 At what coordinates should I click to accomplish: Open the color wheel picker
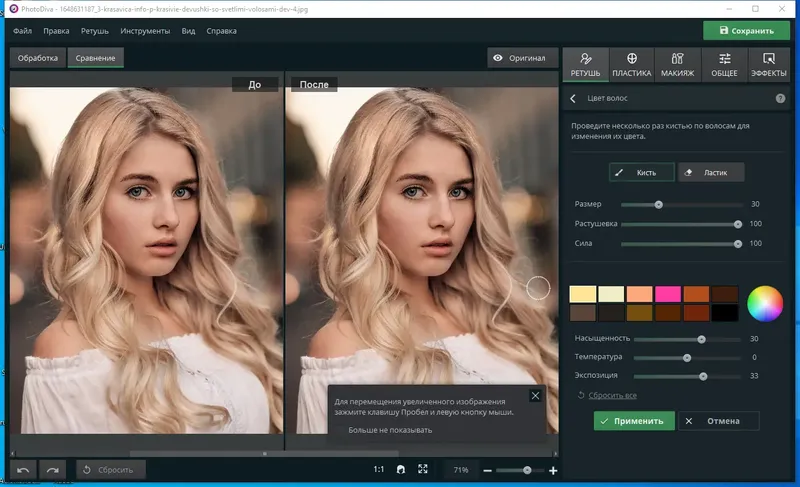tap(765, 303)
